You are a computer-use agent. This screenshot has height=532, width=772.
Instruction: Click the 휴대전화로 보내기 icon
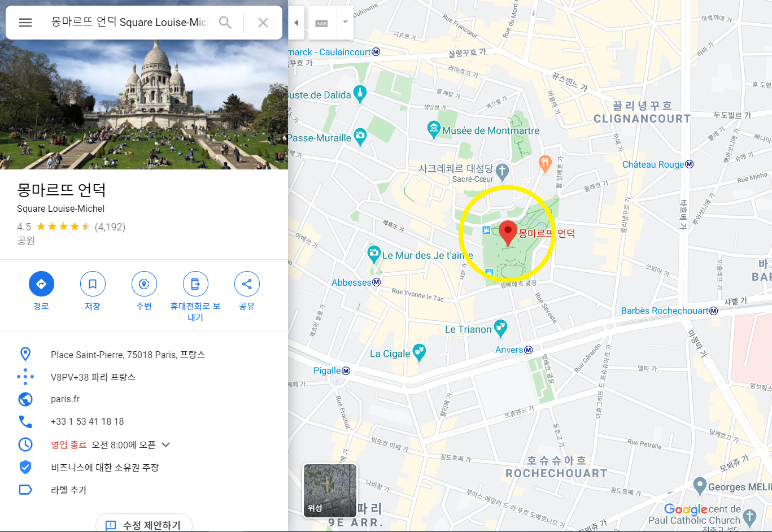[x=195, y=284]
